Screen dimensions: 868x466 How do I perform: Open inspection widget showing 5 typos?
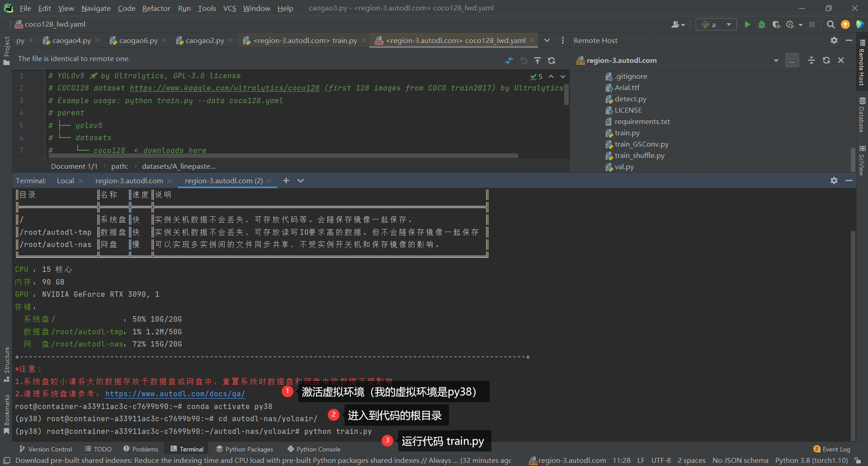pos(536,76)
